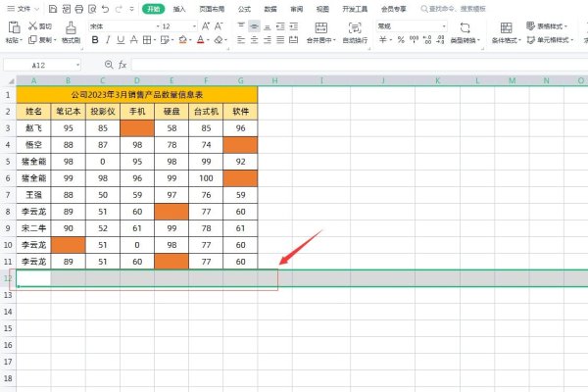Open the 视图 View tab
The width and height of the screenshot is (588, 392).
coord(322,9)
